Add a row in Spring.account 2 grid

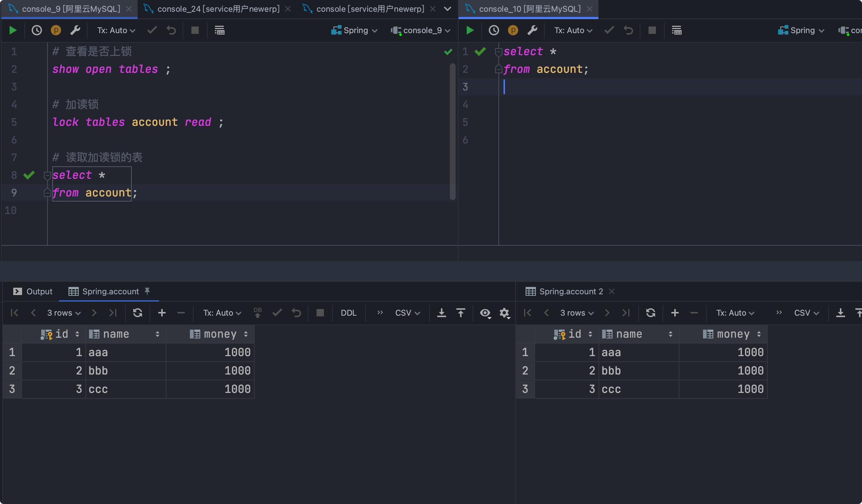pyautogui.click(x=675, y=313)
